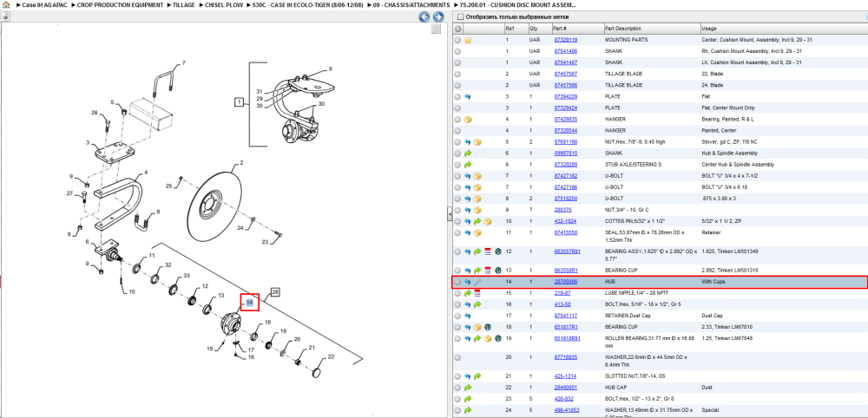Select the round add button for SHANK 87541407
This screenshot has width=868, height=418.
457,63
